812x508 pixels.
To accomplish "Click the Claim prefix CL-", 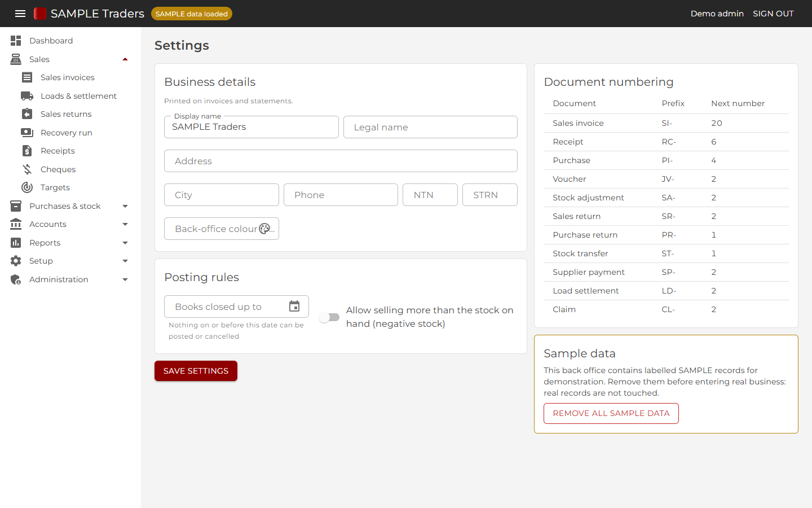I will (x=668, y=309).
